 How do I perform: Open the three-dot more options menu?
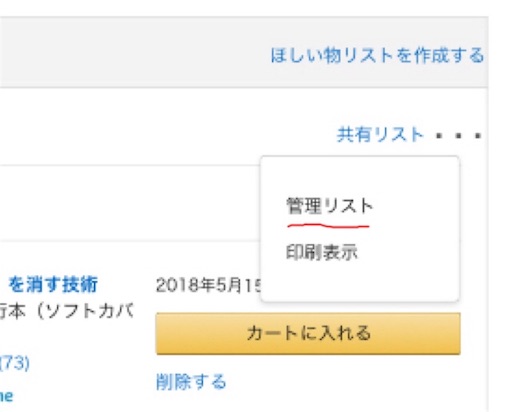click(459, 136)
